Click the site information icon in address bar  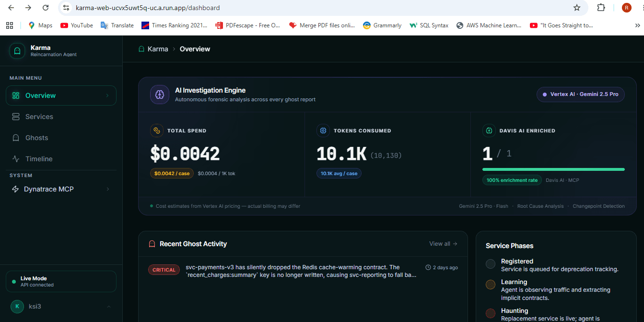click(x=67, y=8)
